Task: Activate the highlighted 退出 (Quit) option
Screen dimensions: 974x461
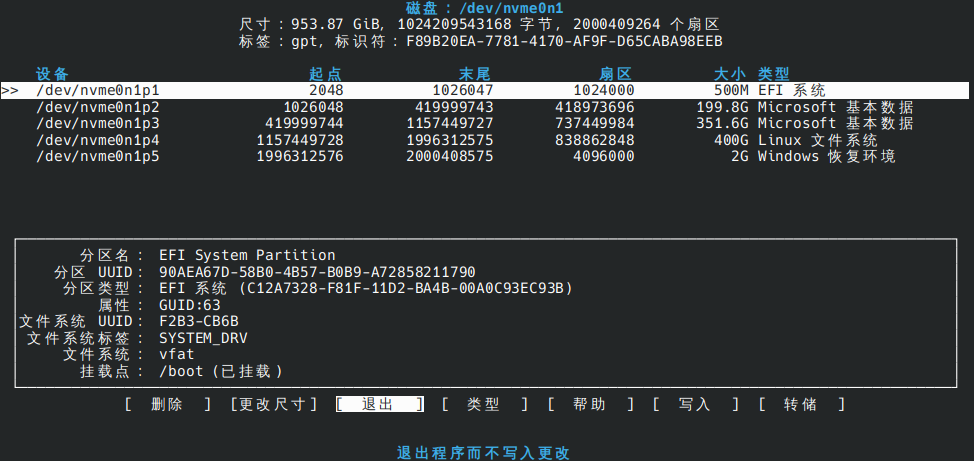Action: [x=378, y=404]
